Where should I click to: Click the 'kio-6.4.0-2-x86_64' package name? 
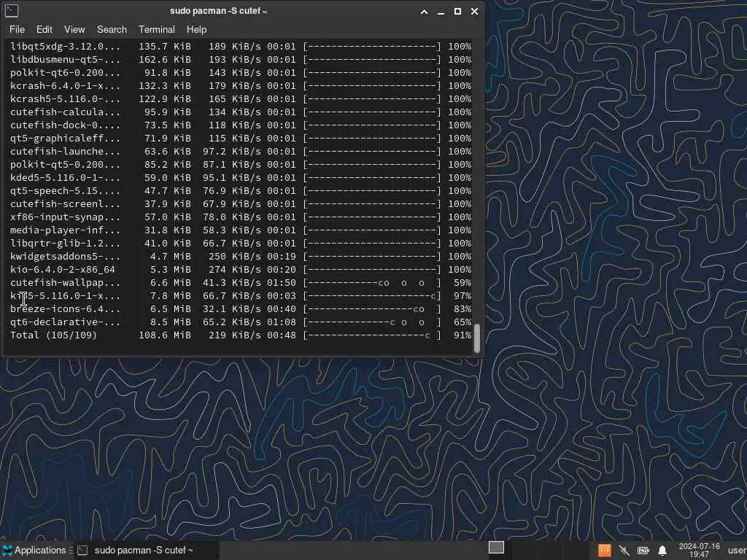(x=63, y=270)
